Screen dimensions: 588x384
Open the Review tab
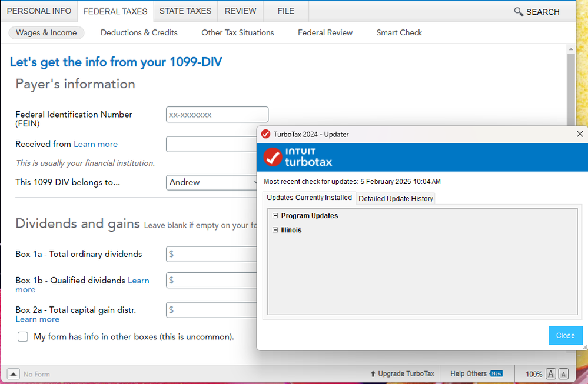pyautogui.click(x=240, y=11)
